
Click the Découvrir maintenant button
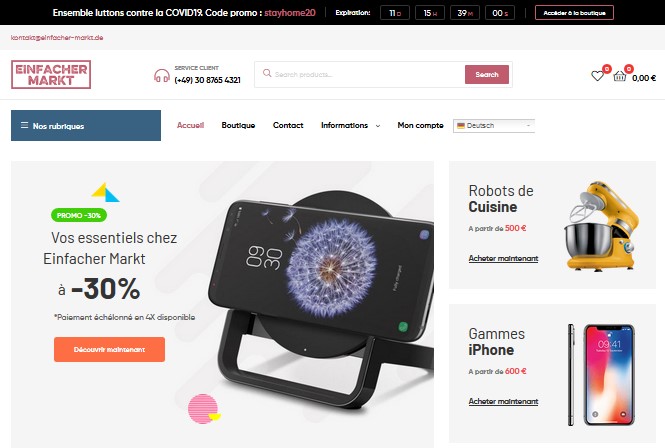point(109,350)
